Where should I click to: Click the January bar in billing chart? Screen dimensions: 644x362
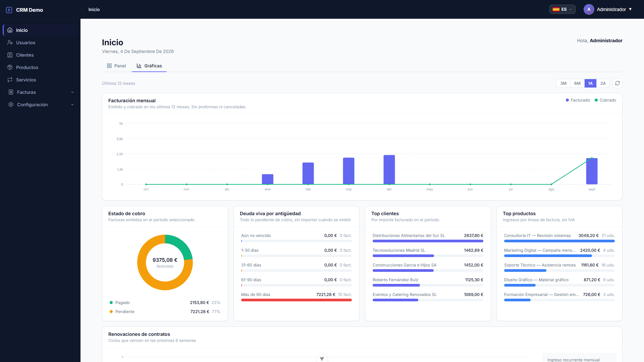(267, 179)
